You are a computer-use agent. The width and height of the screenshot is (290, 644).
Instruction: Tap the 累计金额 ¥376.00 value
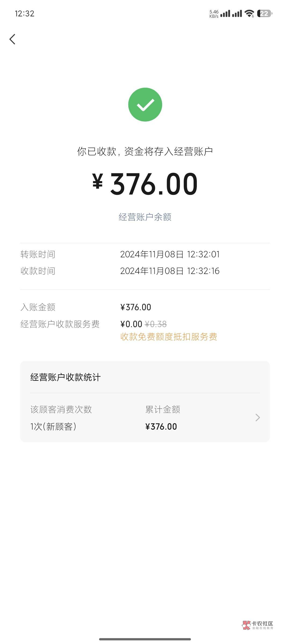[x=161, y=427]
